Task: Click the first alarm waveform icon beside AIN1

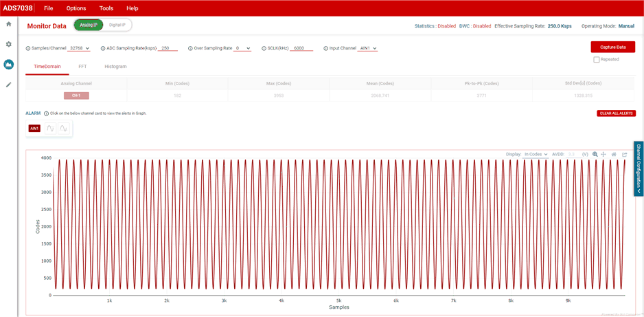Action: click(x=51, y=129)
